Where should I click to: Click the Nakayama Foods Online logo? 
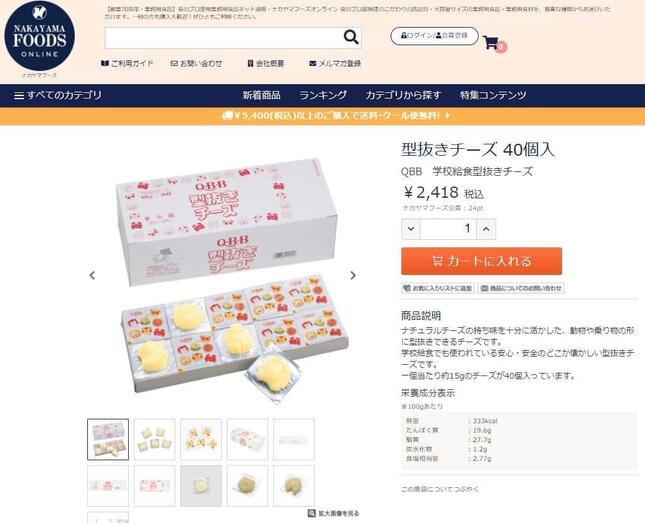tap(39, 36)
